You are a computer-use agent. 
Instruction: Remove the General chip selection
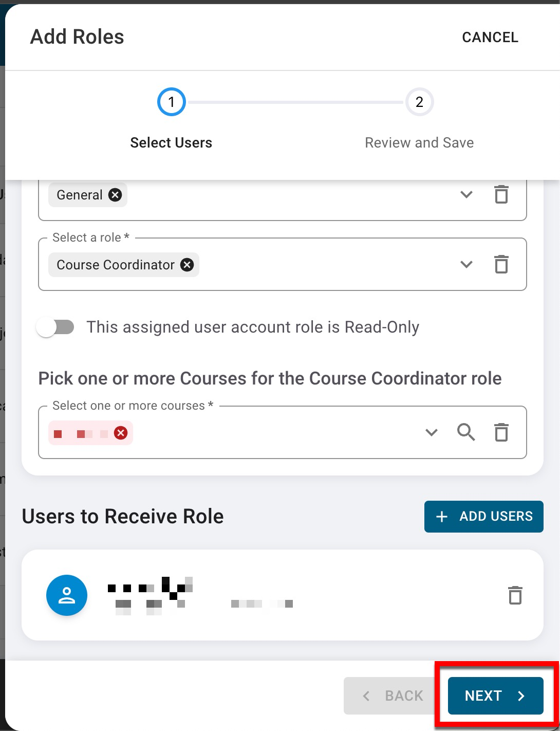[115, 195]
